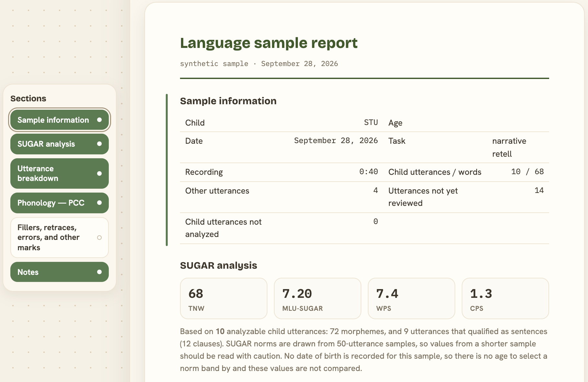This screenshot has height=382, width=588.
Task: Click the Other utterances label
Action: pos(217,191)
